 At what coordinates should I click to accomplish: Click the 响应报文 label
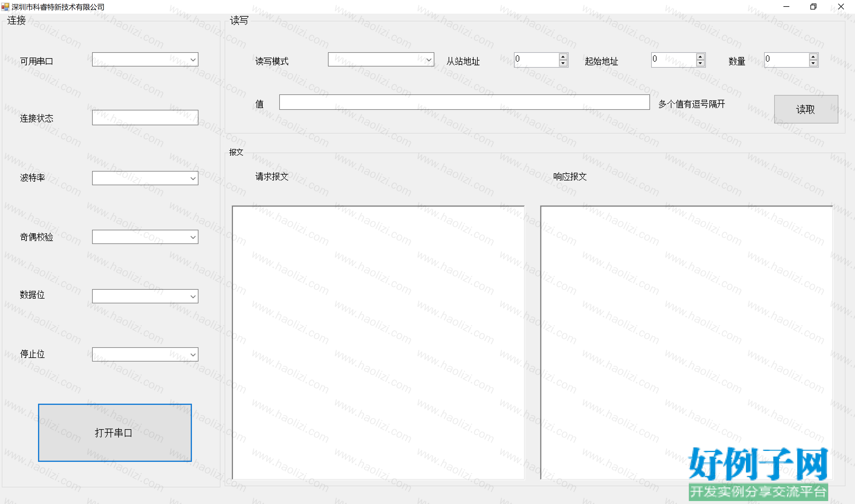pos(570,177)
